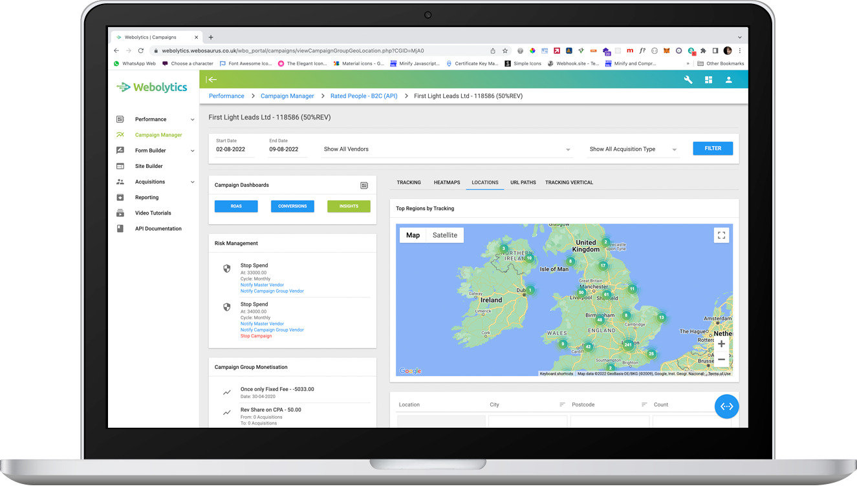Select the Map view button
Screen dimensions: 857x504
pyautogui.click(x=413, y=235)
